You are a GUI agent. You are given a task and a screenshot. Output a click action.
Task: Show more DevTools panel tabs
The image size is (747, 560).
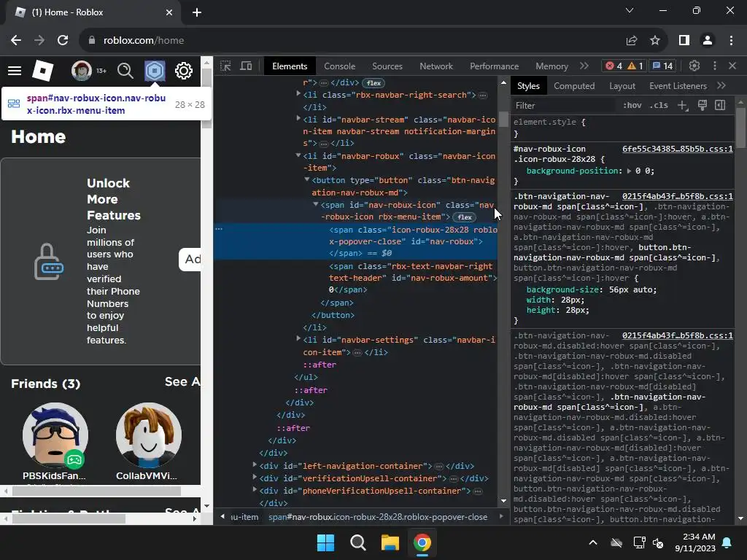[584, 66]
